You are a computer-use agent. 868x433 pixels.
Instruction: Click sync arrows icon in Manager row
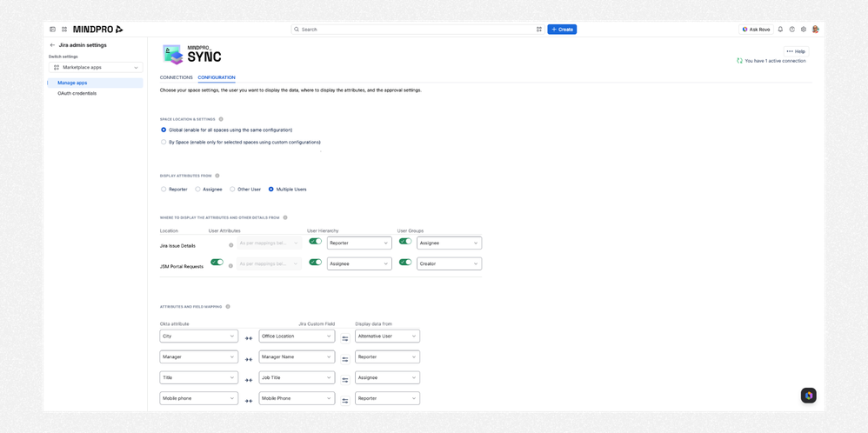[x=249, y=359]
